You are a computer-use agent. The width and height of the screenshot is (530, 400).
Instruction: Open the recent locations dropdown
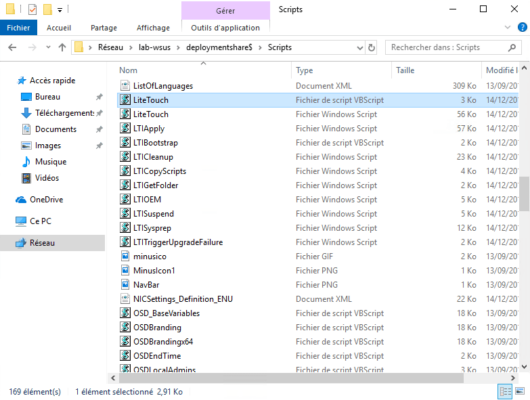coord(48,47)
